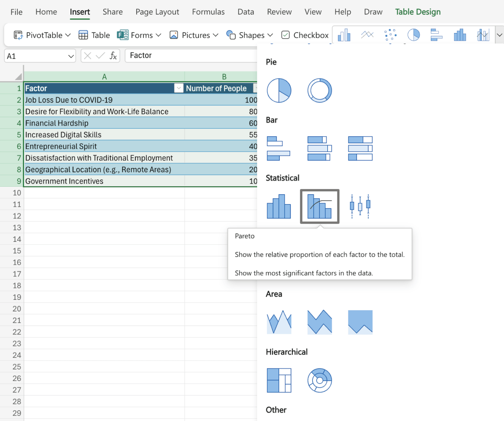
Task: Expand the Name Box dropdown
Action: tap(71, 56)
